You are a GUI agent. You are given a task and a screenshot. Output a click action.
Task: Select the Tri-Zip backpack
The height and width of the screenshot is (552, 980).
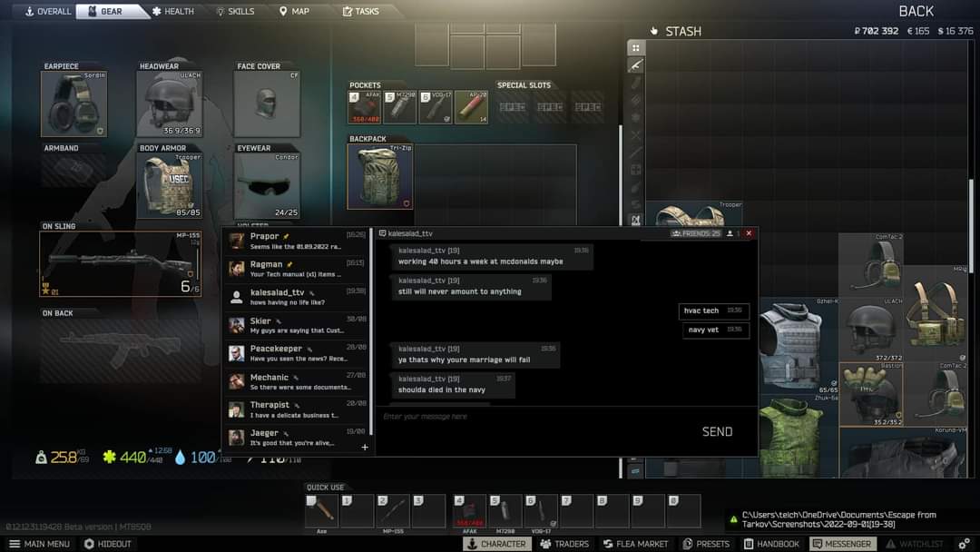pyautogui.click(x=380, y=177)
